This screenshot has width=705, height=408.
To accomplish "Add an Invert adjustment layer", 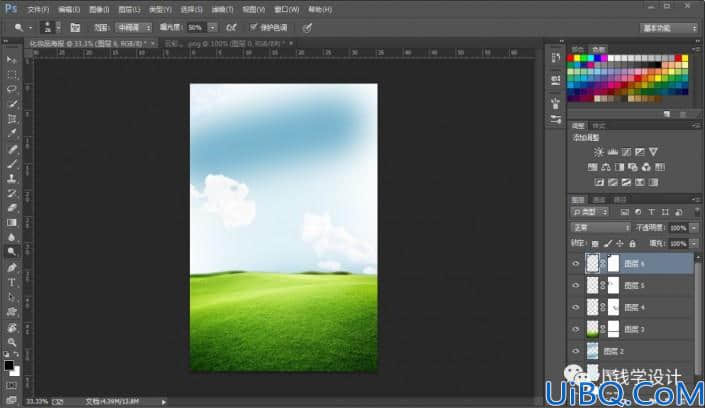I will [599, 182].
